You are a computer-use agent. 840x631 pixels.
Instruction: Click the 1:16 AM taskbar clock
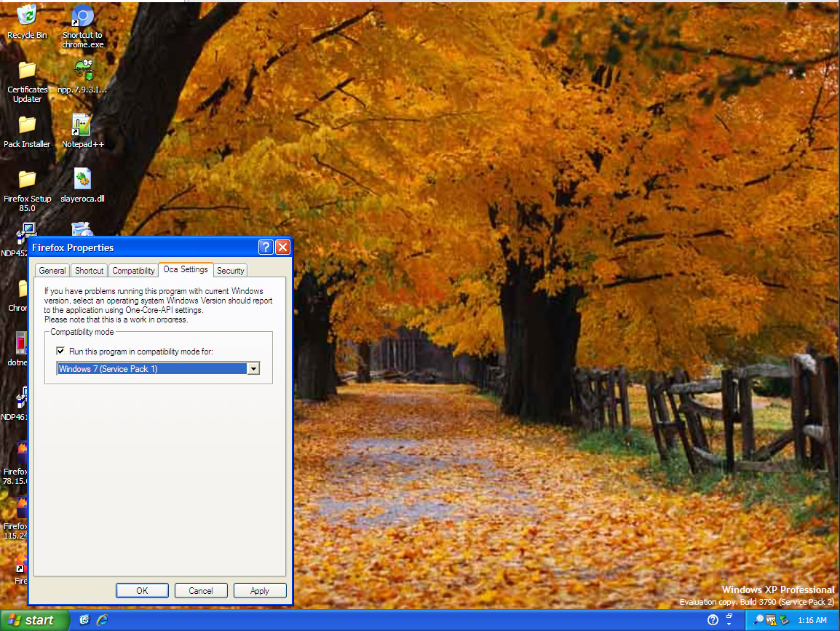click(812, 620)
